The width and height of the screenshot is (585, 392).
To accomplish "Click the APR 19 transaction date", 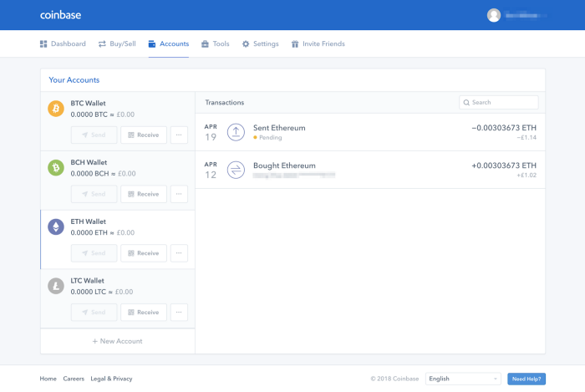I will (211, 132).
